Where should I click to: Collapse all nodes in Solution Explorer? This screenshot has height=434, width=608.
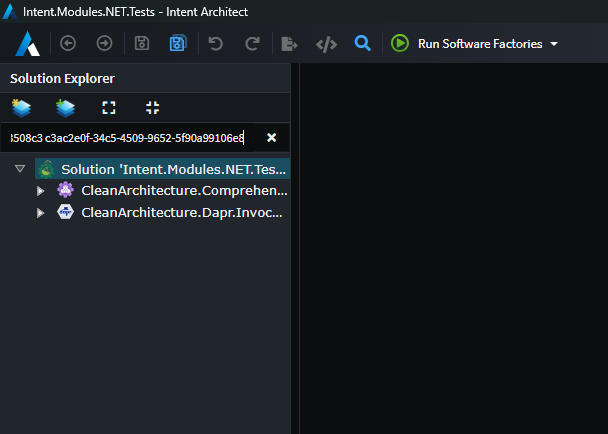[x=152, y=107]
